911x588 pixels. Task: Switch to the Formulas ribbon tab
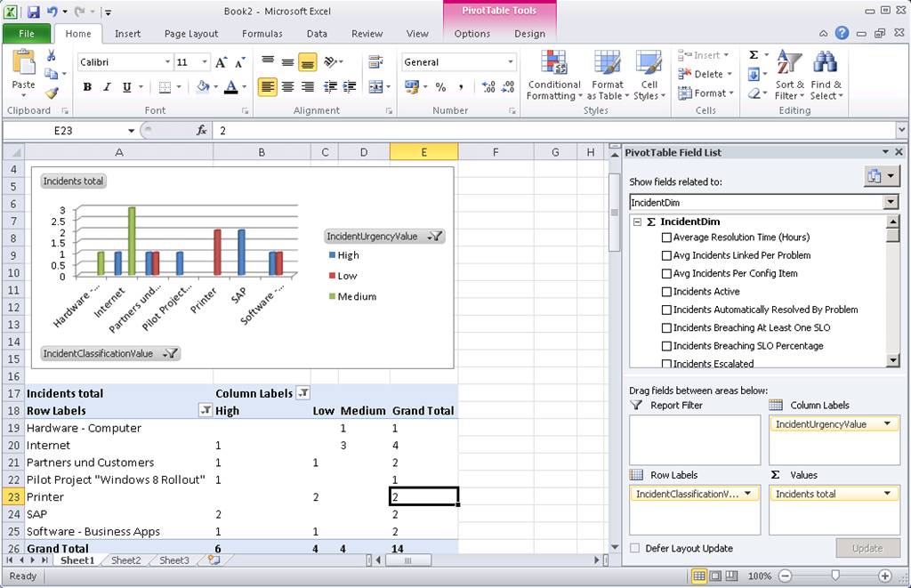[262, 34]
